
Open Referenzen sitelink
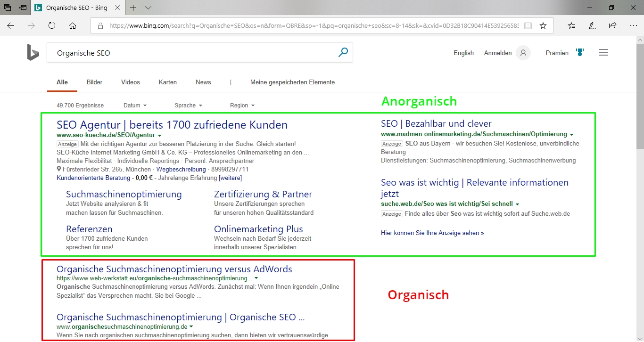[89, 229]
